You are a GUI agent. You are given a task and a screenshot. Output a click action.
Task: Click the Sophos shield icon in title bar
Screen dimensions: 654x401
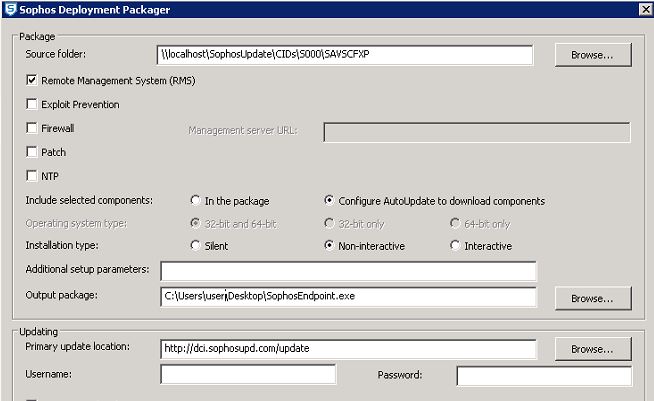click(10, 9)
